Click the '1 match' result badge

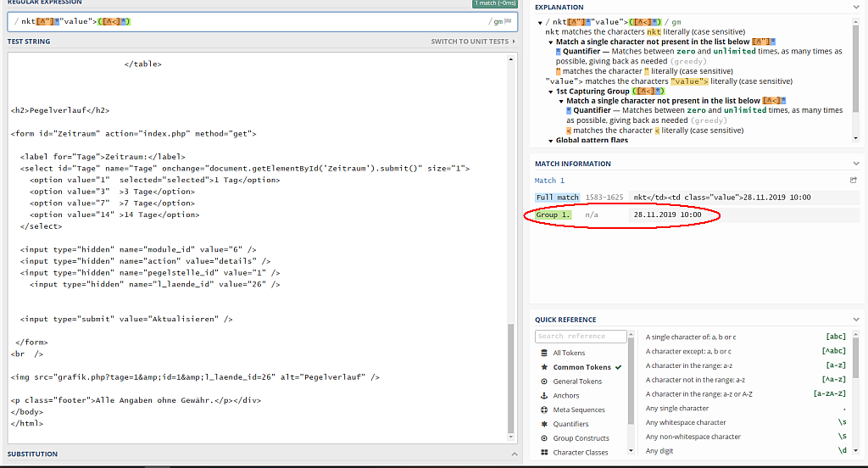point(494,3)
